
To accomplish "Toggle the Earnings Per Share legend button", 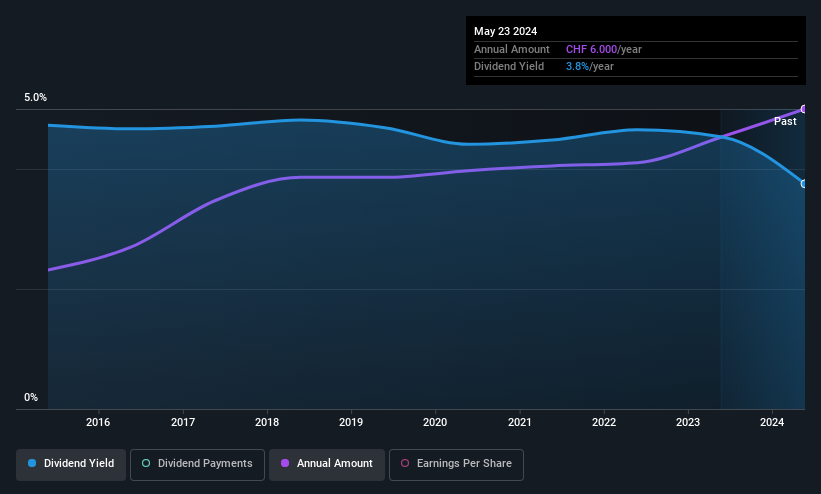I will (x=456, y=465).
